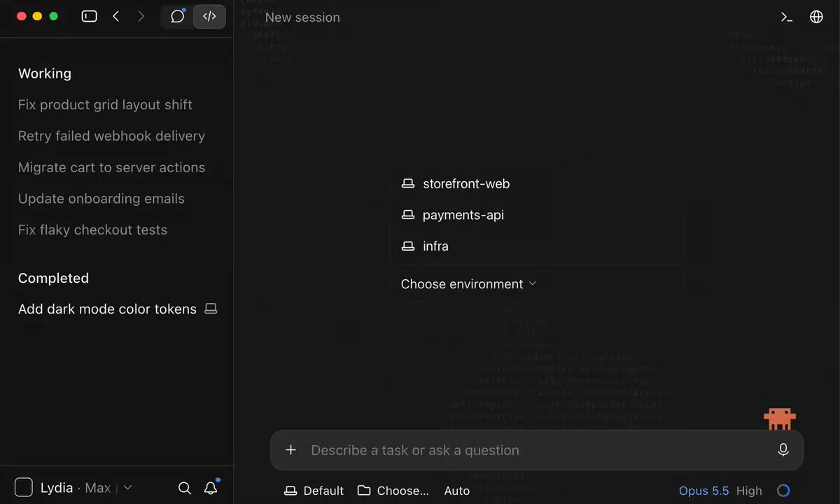The height and width of the screenshot is (504, 840).
Task: Open Update onboarding emails session
Action: click(101, 198)
